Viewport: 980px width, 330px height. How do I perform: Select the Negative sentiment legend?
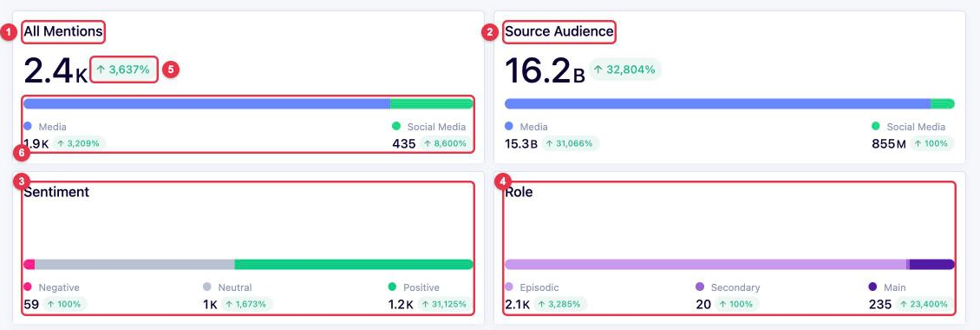52,287
